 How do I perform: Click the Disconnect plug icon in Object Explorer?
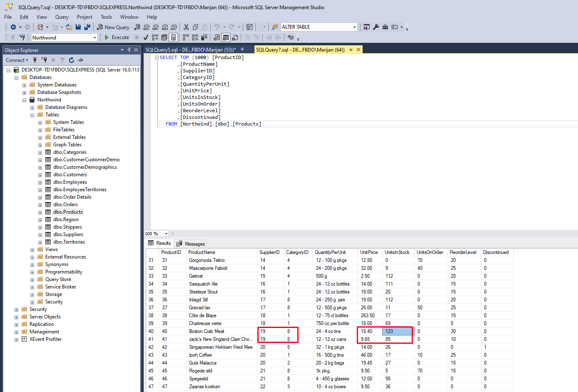click(44, 60)
